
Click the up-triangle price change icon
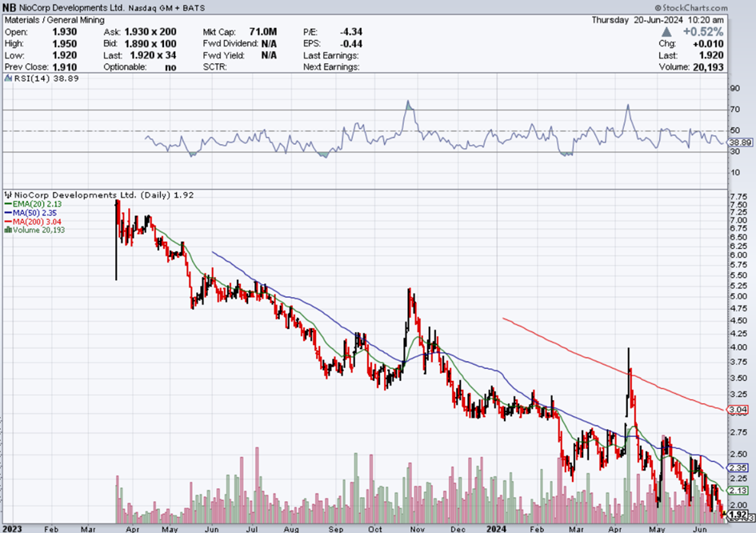(666, 32)
